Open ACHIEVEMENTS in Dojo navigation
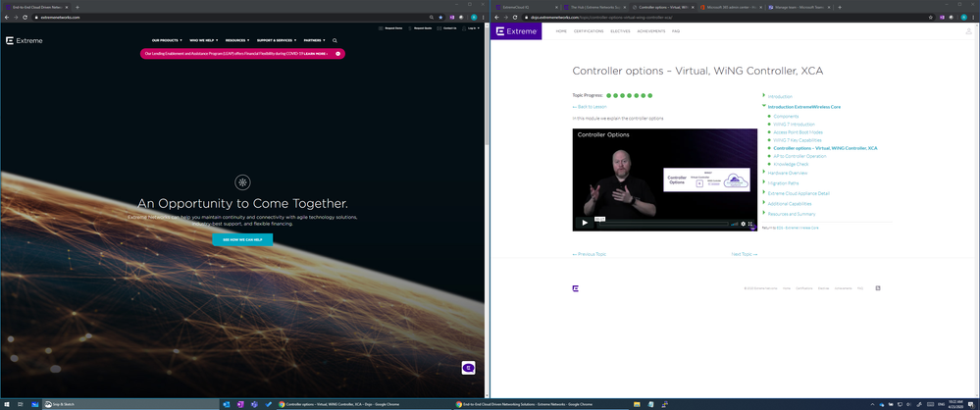980x410 pixels. 650,31
